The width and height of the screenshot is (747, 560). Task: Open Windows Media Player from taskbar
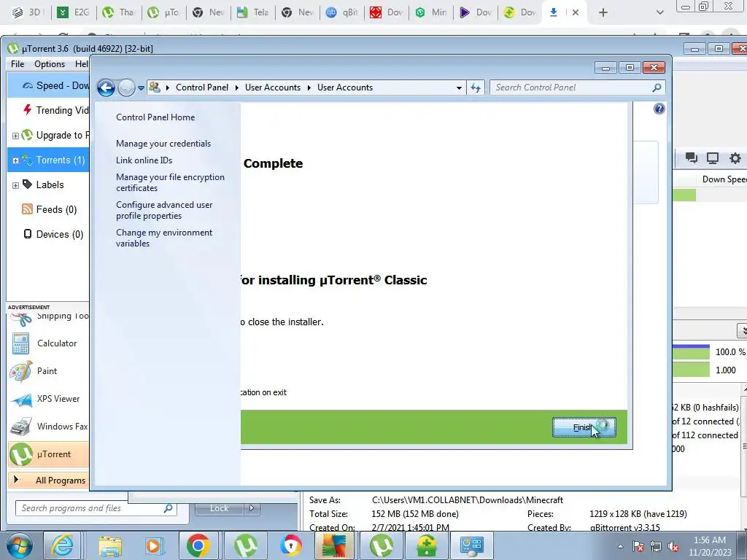pos(154,545)
